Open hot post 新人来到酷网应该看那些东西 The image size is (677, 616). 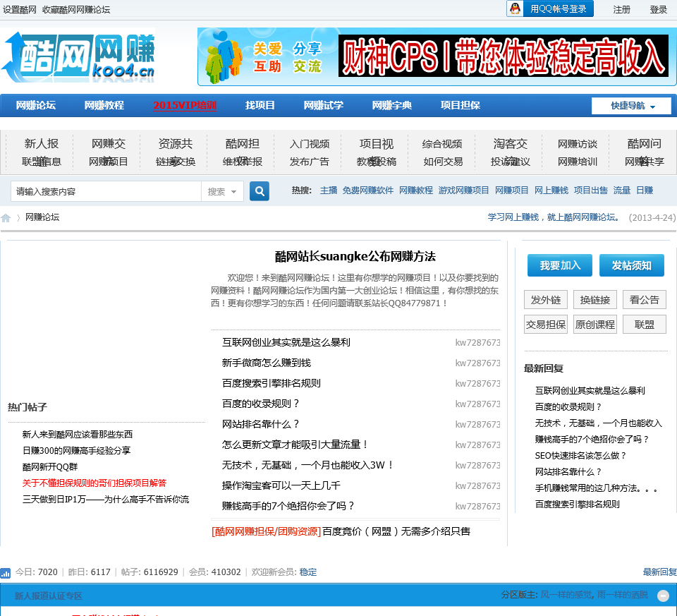tap(78, 435)
